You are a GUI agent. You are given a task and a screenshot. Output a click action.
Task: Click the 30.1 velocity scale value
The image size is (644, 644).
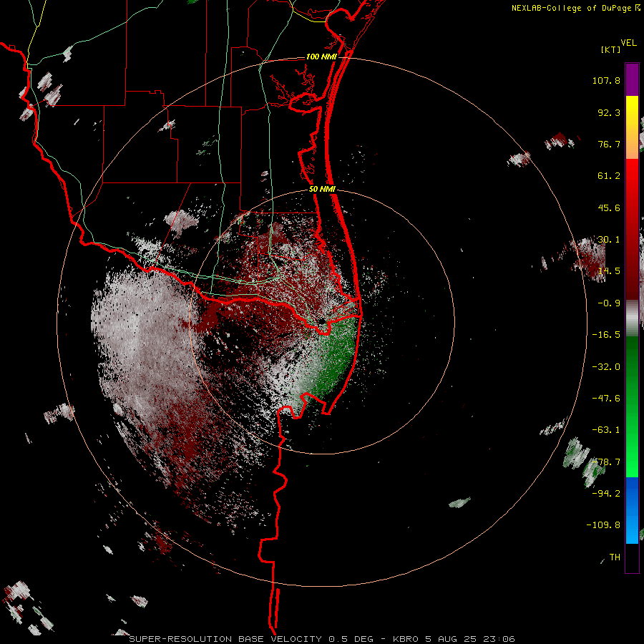click(x=609, y=240)
